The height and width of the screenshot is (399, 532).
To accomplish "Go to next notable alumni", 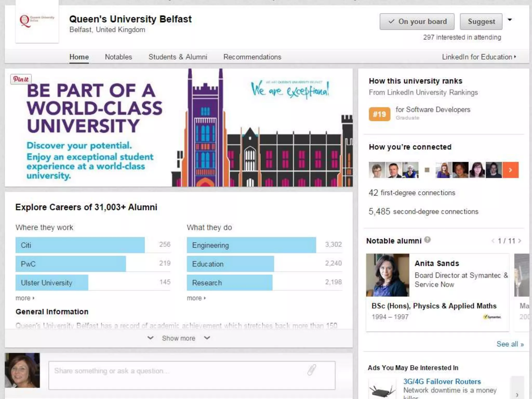I will pyautogui.click(x=520, y=241).
